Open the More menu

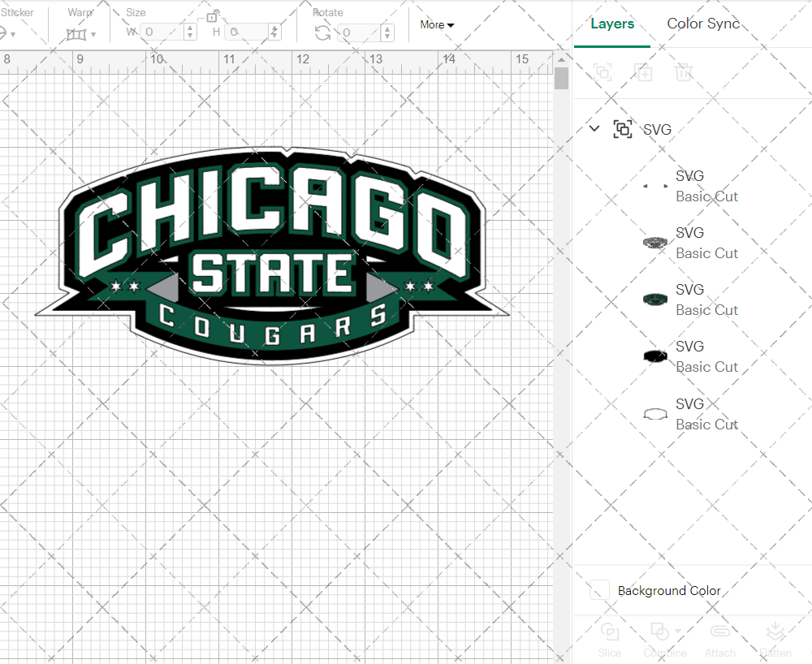point(436,25)
